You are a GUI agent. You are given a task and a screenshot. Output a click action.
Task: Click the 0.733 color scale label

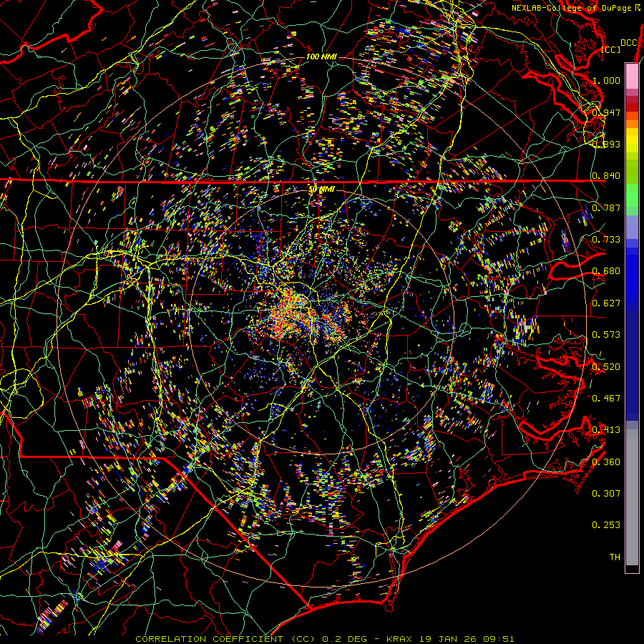[606, 240]
